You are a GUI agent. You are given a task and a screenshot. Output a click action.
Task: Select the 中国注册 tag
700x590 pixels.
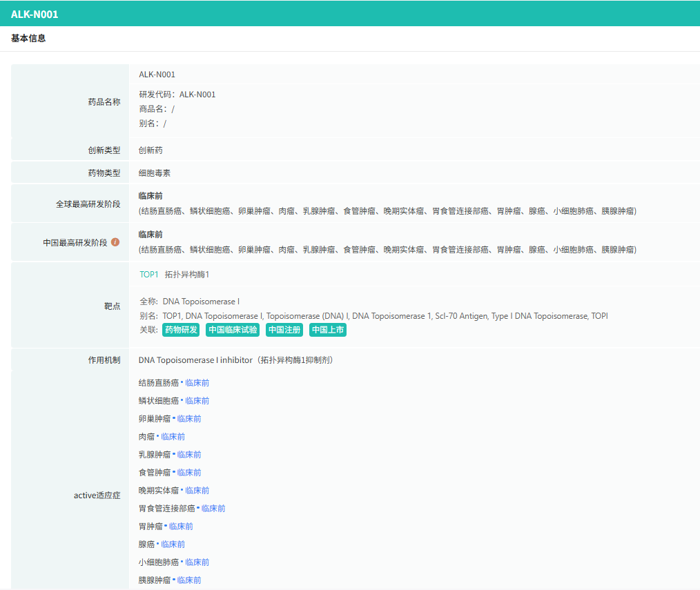[x=284, y=330]
